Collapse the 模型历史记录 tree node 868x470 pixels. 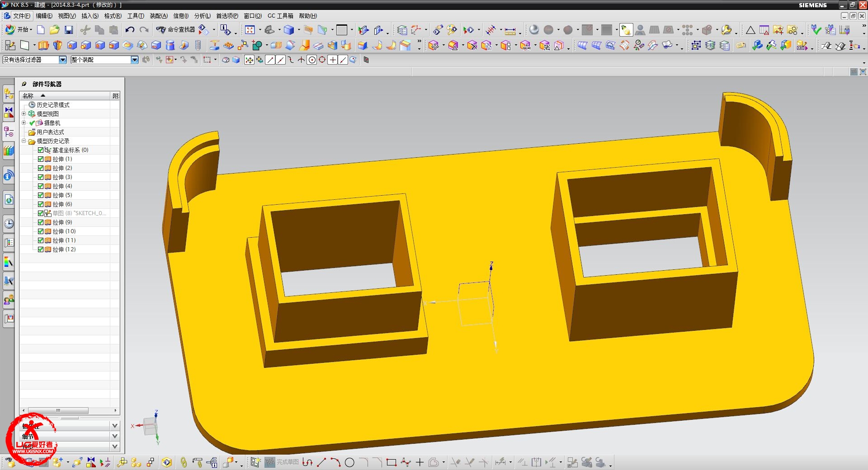pos(24,141)
